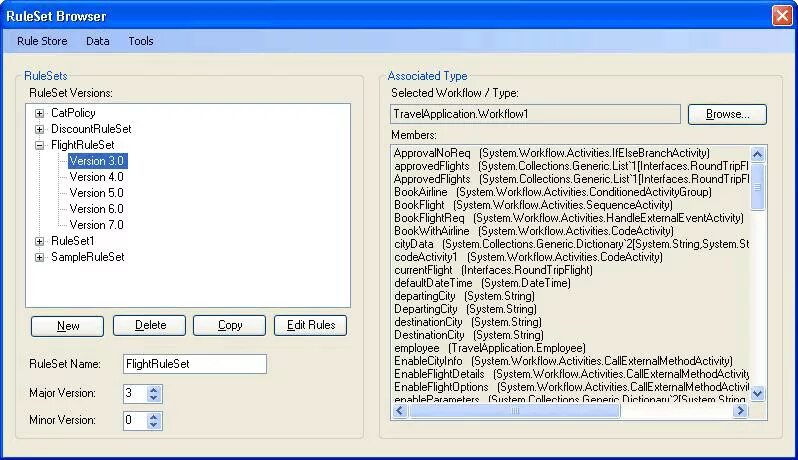Image resolution: width=798 pixels, height=460 pixels.
Task: Collapse the FlightRuleSet node
Action: (x=39, y=145)
